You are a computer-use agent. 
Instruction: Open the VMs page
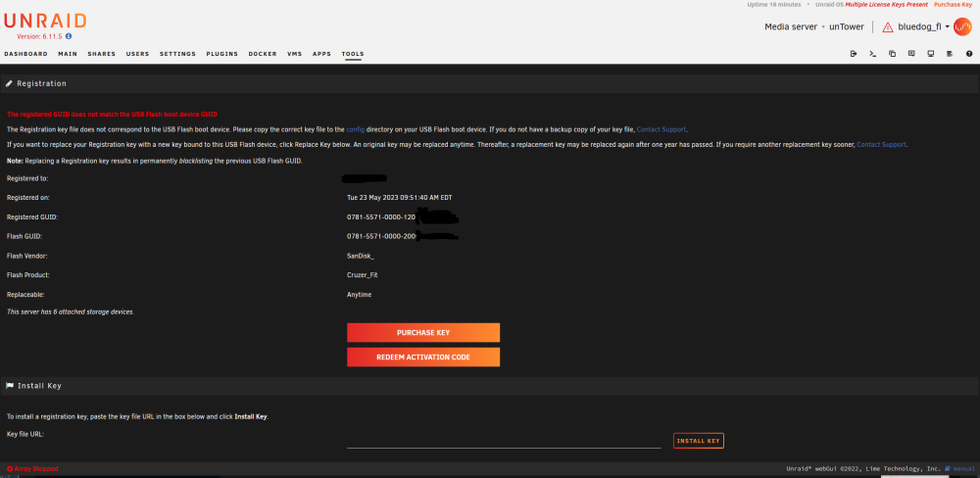pos(294,54)
